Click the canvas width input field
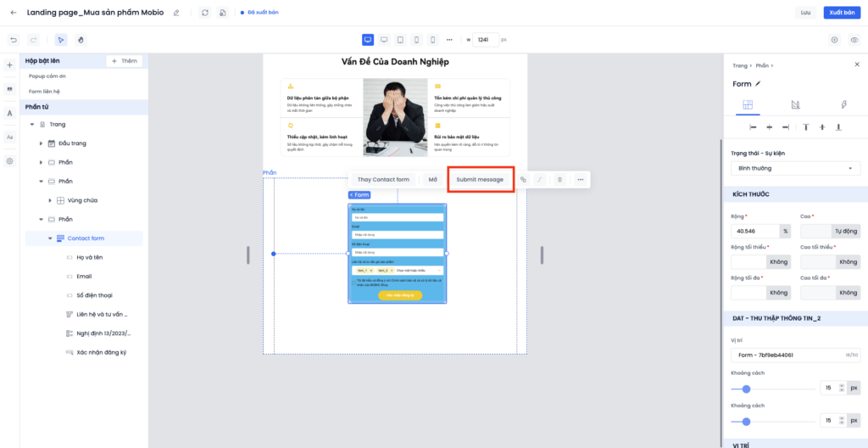 [x=485, y=40]
